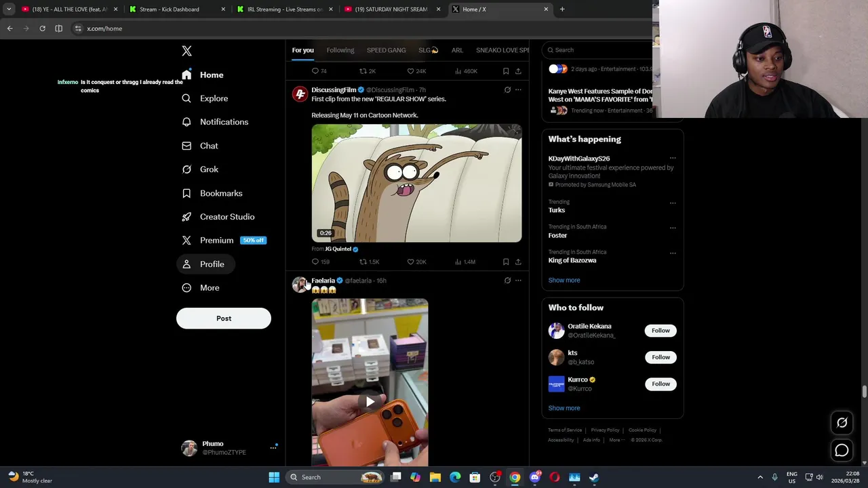This screenshot has height=488, width=868.
Task: Reload the page in browser
Action: (42, 28)
